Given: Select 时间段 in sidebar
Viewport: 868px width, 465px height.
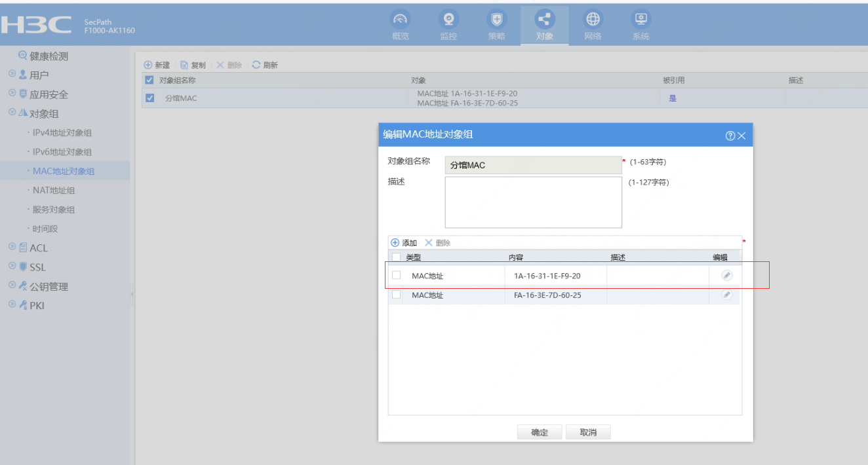Looking at the screenshot, I should [x=45, y=229].
